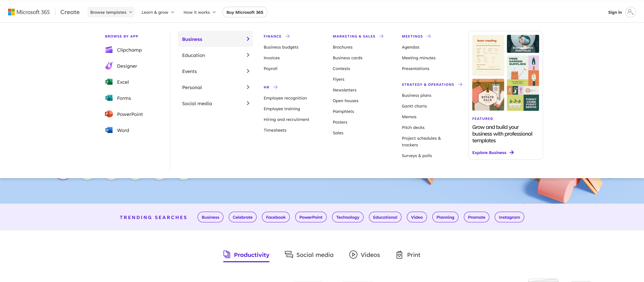Click the Buy Microsoft 365 button
The height and width of the screenshot is (282, 644).
(x=245, y=12)
